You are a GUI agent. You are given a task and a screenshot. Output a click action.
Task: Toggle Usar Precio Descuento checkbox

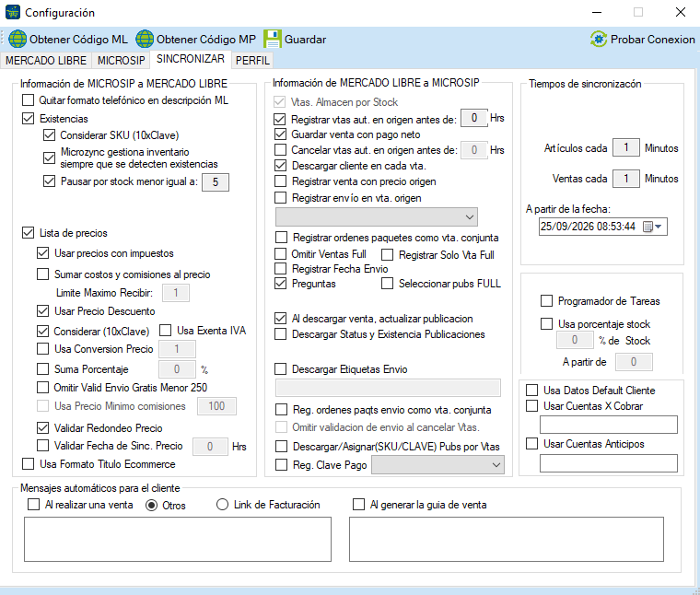point(43,310)
